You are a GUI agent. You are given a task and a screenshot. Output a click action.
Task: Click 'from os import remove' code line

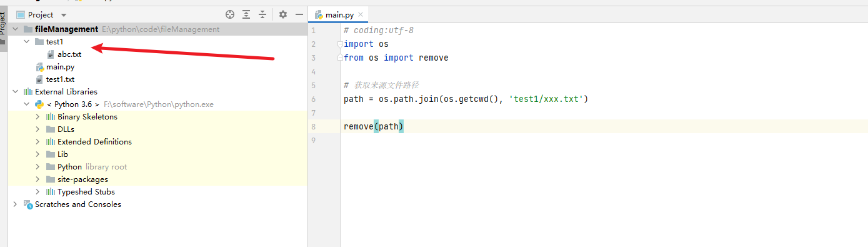(396, 58)
